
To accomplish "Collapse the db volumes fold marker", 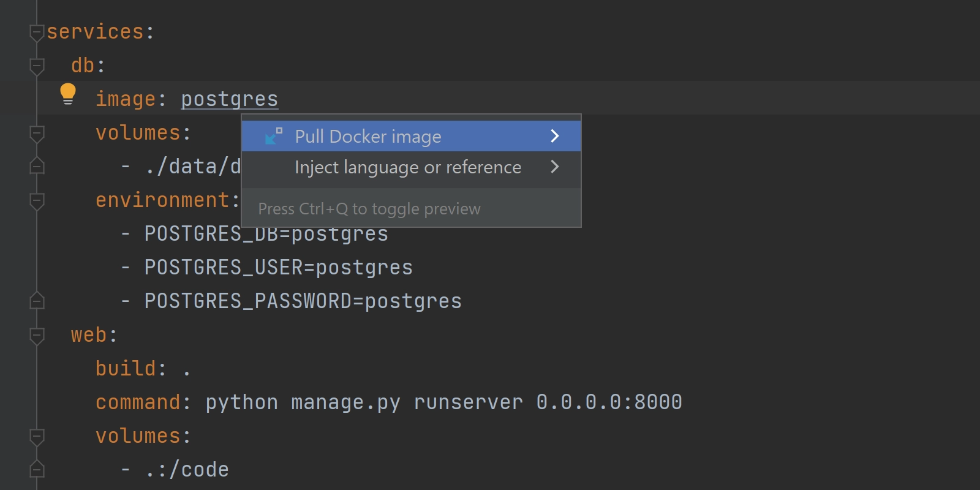I will coord(37,134).
